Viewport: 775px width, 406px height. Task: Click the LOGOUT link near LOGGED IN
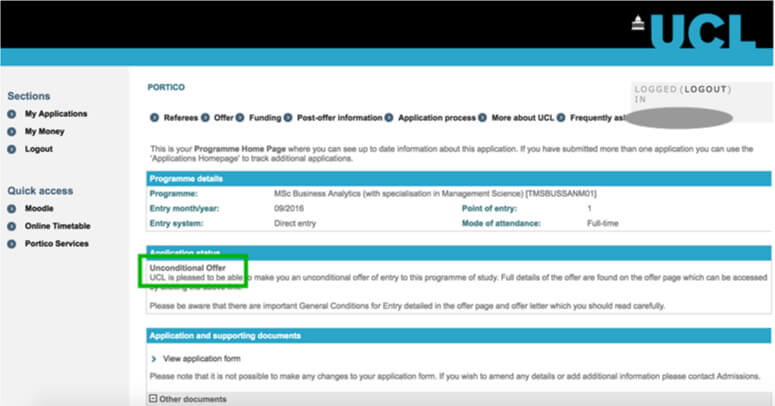click(705, 90)
